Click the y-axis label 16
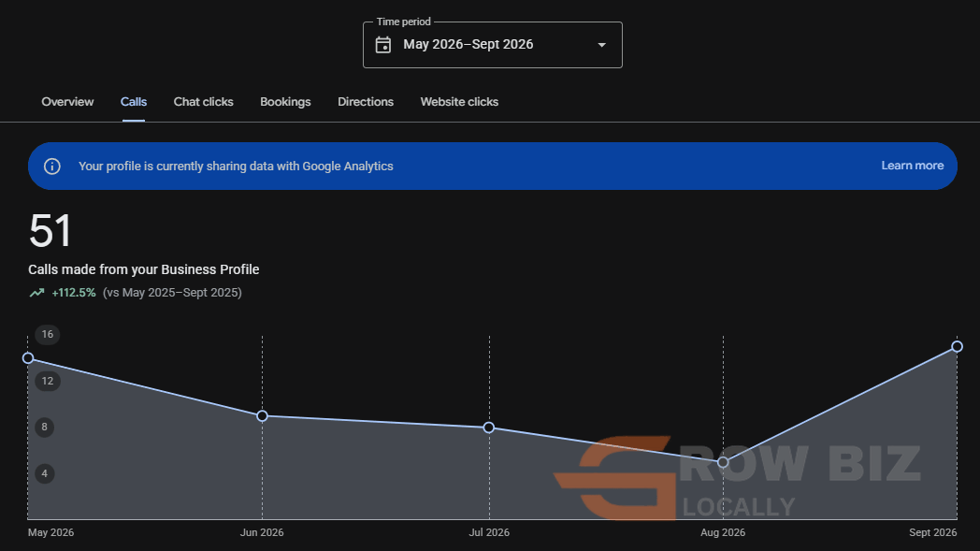 click(48, 335)
